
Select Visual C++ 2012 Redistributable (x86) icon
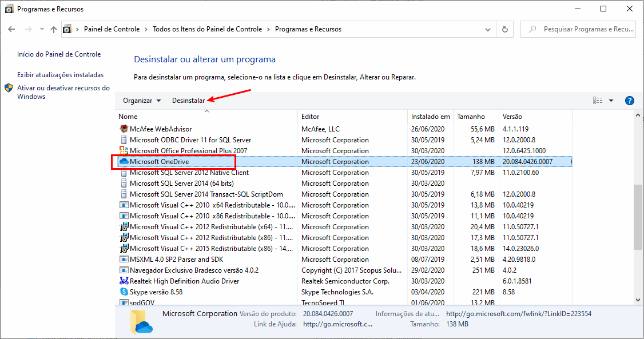(124, 238)
